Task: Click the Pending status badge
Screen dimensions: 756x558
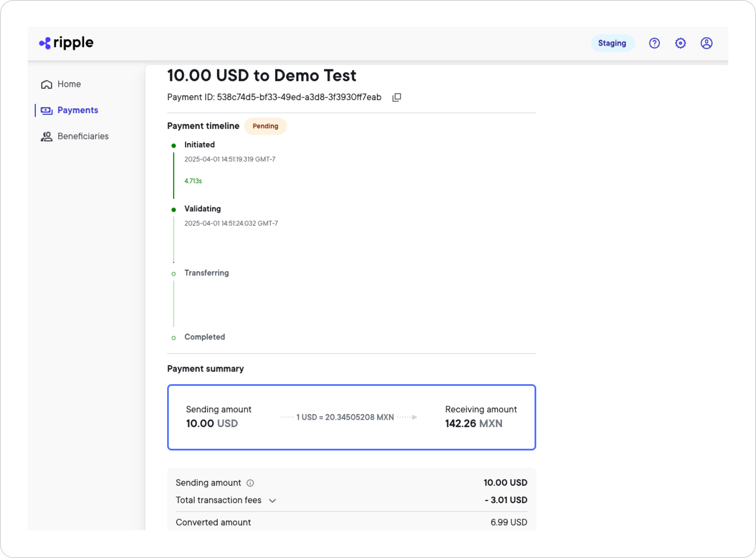Action: coord(265,126)
